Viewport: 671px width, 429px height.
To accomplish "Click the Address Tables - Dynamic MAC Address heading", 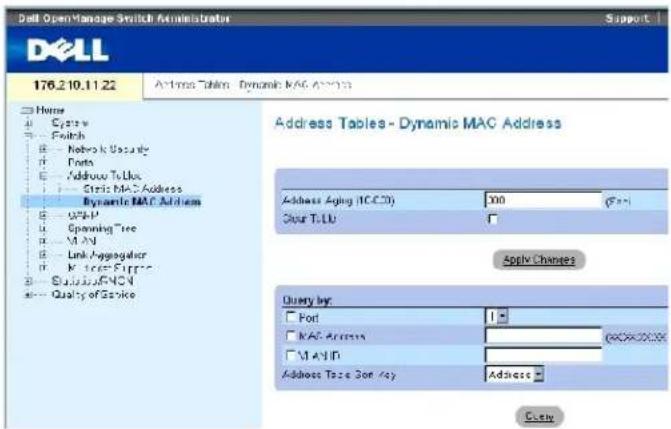I will pos(418,123).
